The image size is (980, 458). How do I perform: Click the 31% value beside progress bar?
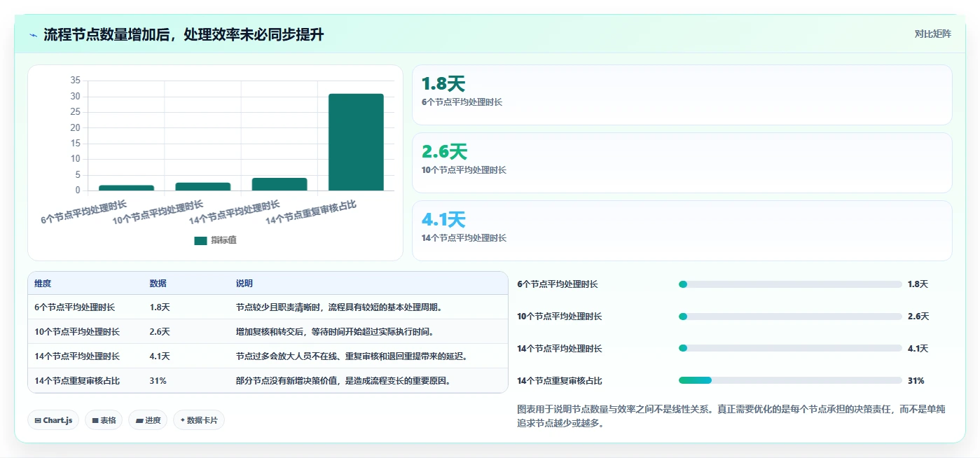click(x=916, y=380)
